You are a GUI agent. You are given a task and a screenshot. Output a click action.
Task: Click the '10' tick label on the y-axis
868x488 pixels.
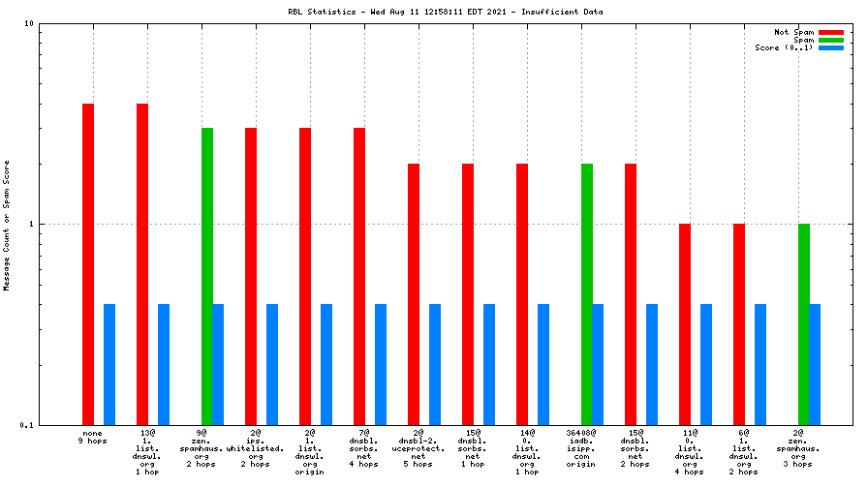(x=29, y=24)
